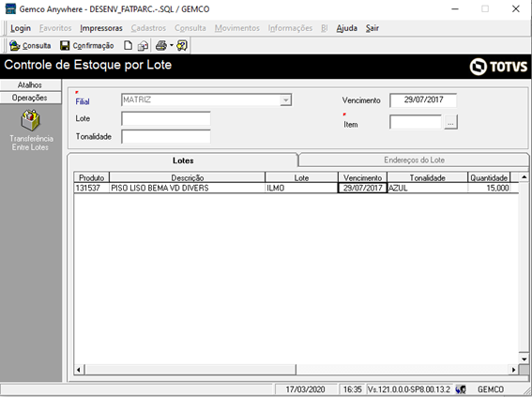Click the Vencimento date field
The width and height of the screenshot is (532, 397).
423,100
